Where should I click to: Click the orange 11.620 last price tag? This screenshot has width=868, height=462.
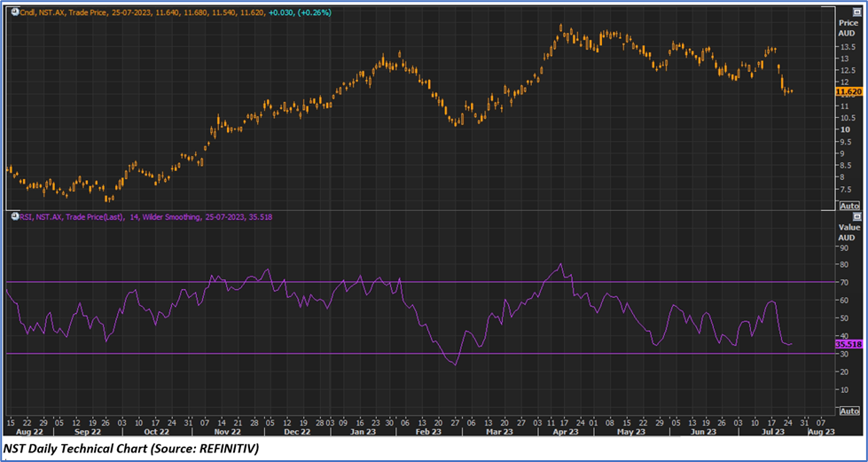pos(848,91)
